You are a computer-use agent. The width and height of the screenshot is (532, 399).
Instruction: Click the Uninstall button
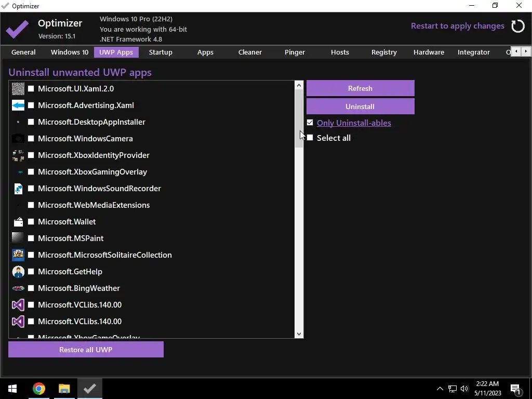pos(361,107)
